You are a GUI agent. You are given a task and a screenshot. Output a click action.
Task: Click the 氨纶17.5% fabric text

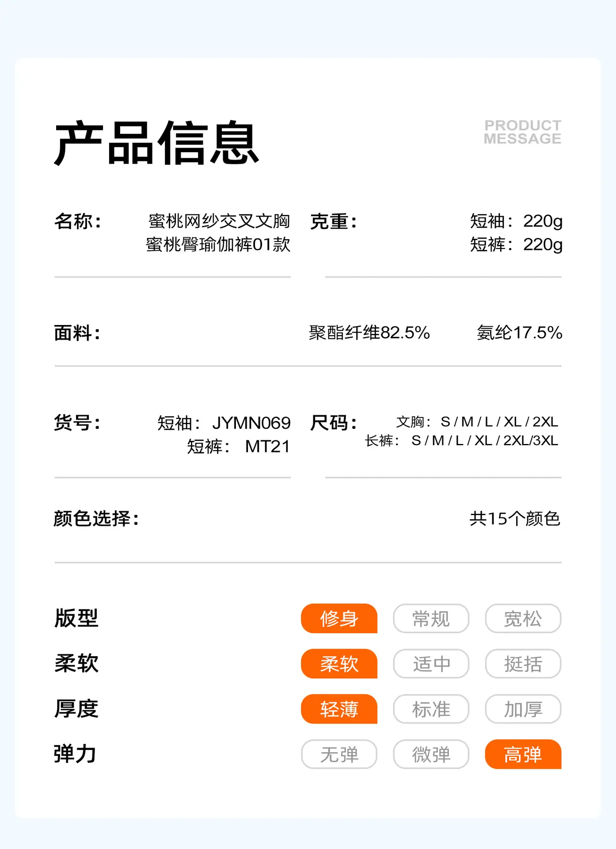point(519,333)
